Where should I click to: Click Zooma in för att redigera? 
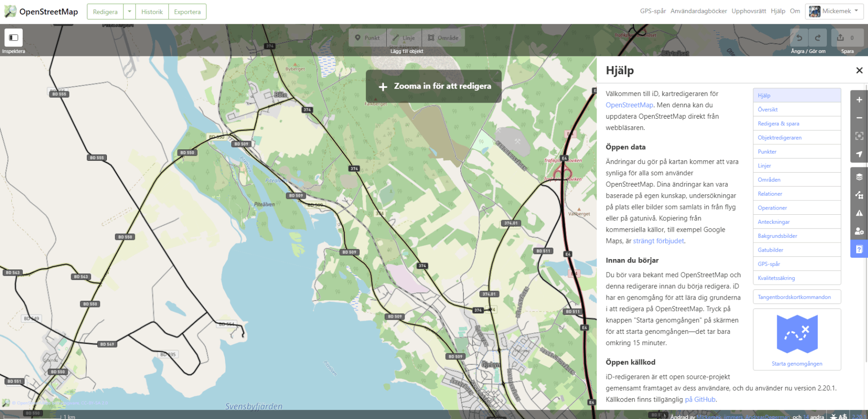point(434,86)
